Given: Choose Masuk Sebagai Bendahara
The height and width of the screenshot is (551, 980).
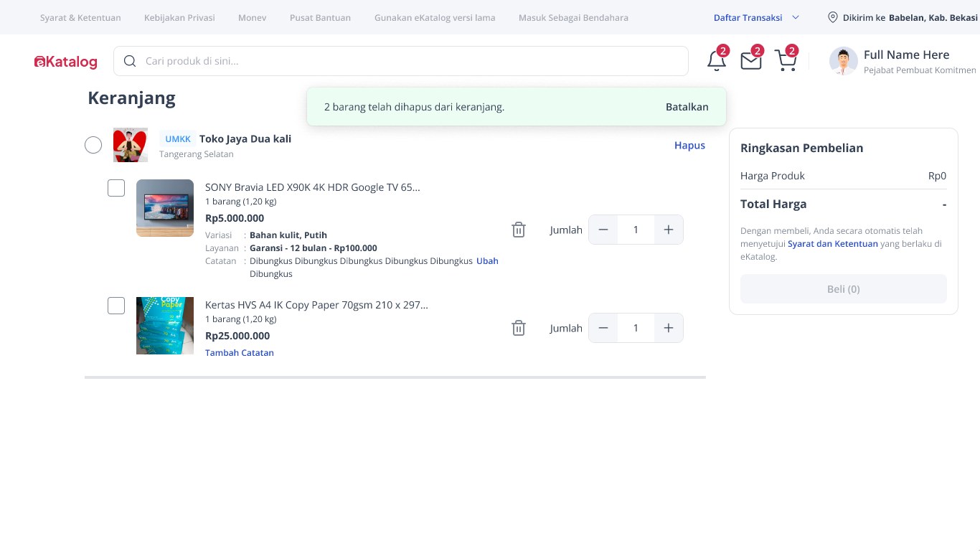Looking at the screenshot, I should (x=573, y=17).
